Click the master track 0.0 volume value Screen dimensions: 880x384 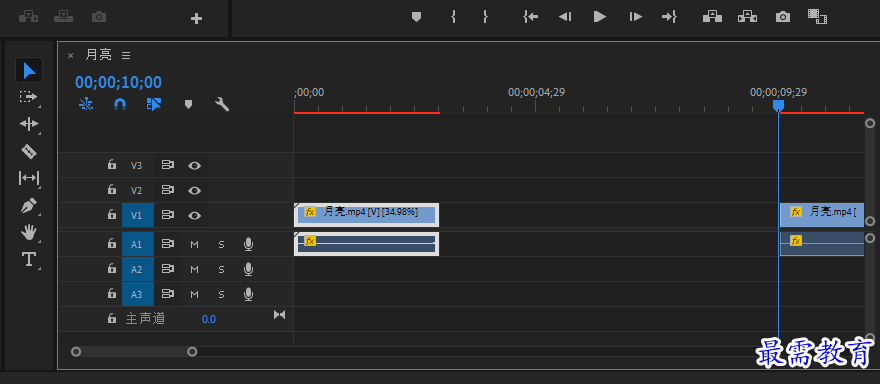coord(209,319)
